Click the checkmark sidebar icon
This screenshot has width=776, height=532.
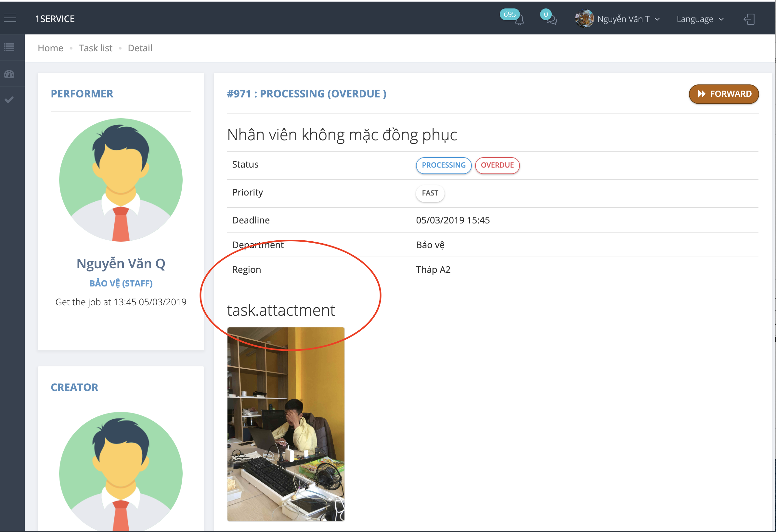pos(9,99)
